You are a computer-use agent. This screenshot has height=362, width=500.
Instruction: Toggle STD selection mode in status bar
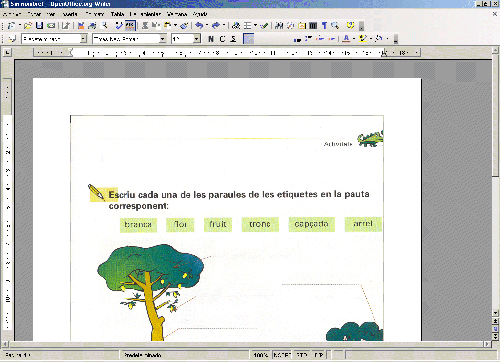click(302, 355)
